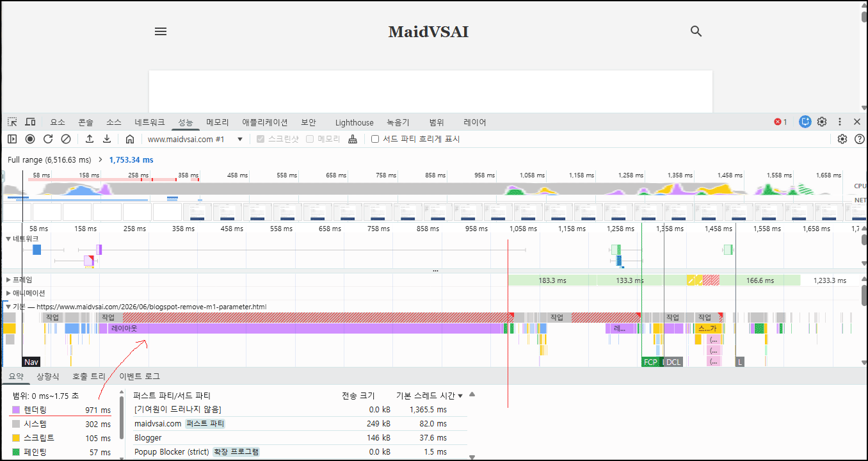Open the www.maidvsai.com #1 recording dropdown
The width and height of the screenshot is (868, 461).
195,139
